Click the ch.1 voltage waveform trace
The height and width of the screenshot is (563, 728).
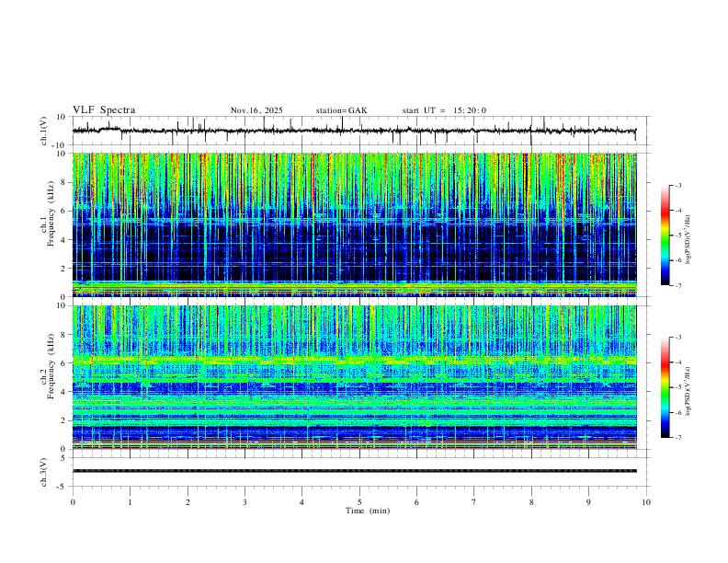pos(354,131)
